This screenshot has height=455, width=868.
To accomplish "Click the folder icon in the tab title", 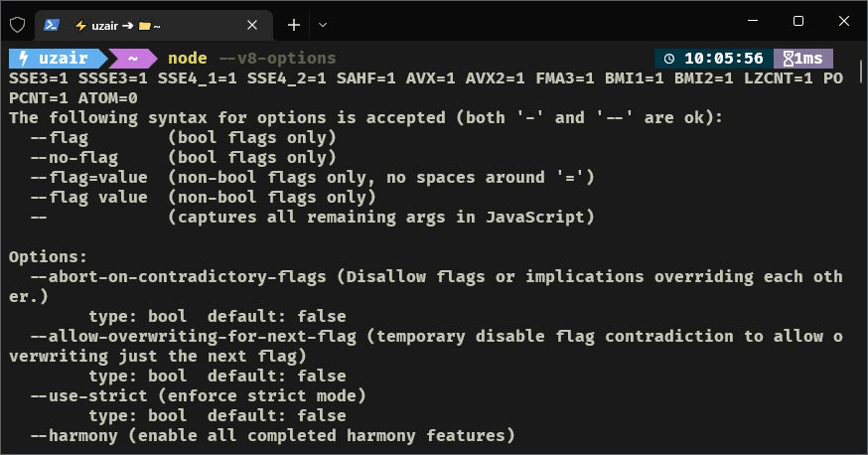I will (145, 25).
